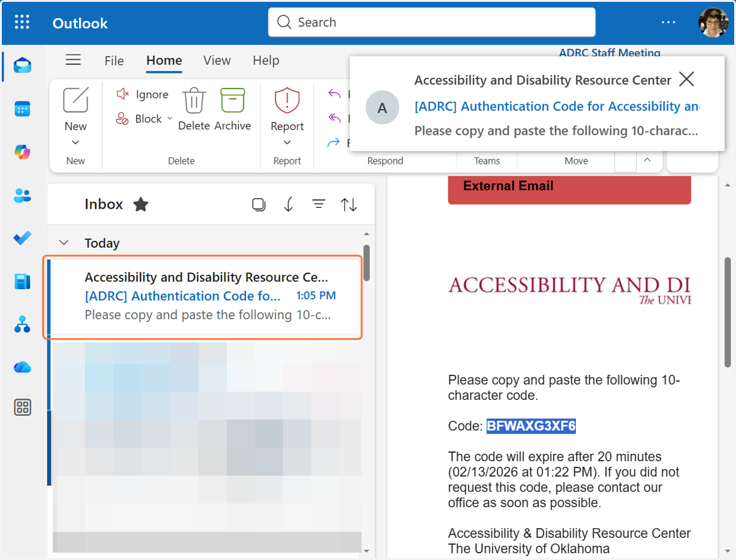Image resolution: width=736 pixels, height=560 pixels.
Task: Collapse the ribbon with the chevron
Action: click(x=646, y=161)
